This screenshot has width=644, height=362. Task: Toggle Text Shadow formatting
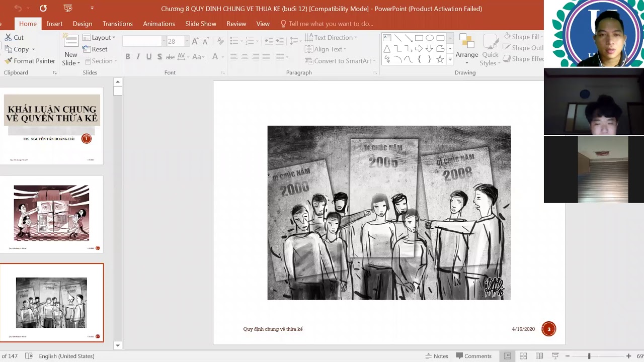coord(159,57)
